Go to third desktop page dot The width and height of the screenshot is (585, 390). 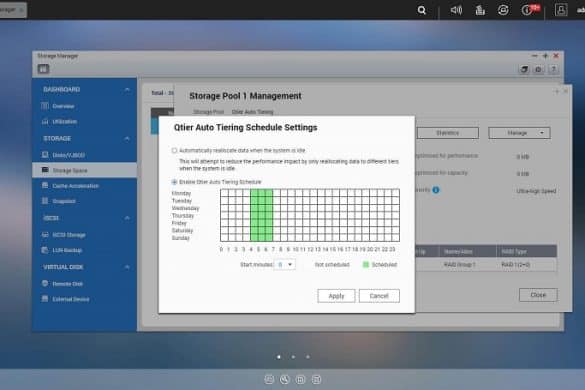tap(308, 357)
